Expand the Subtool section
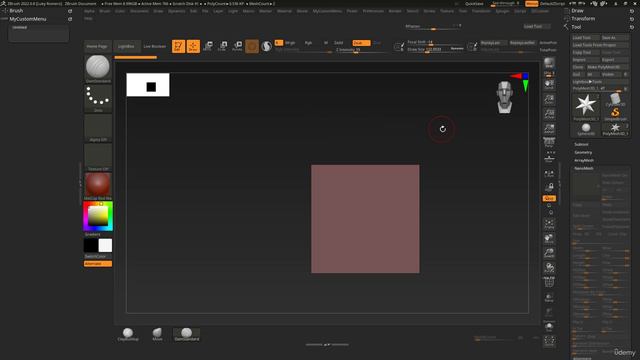 pos(581,144)
